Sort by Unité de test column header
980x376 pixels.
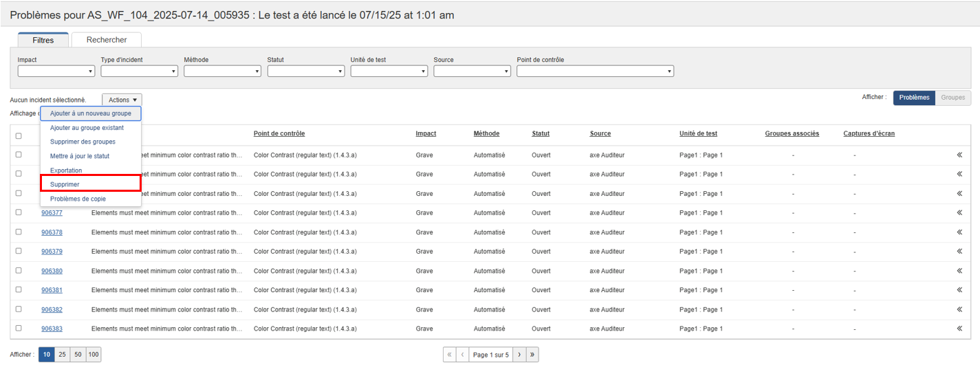pos(698,133)
